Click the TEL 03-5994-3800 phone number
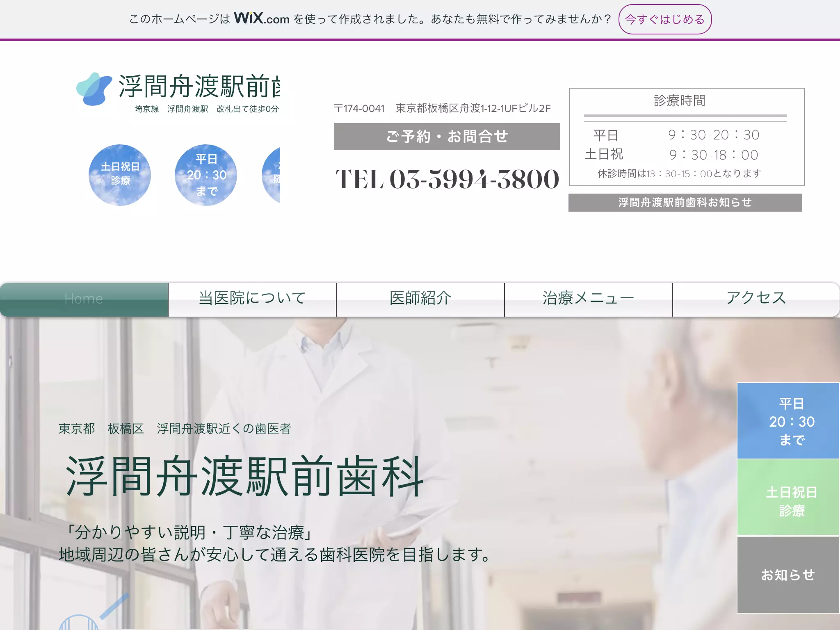 click(x=447, y=179)
